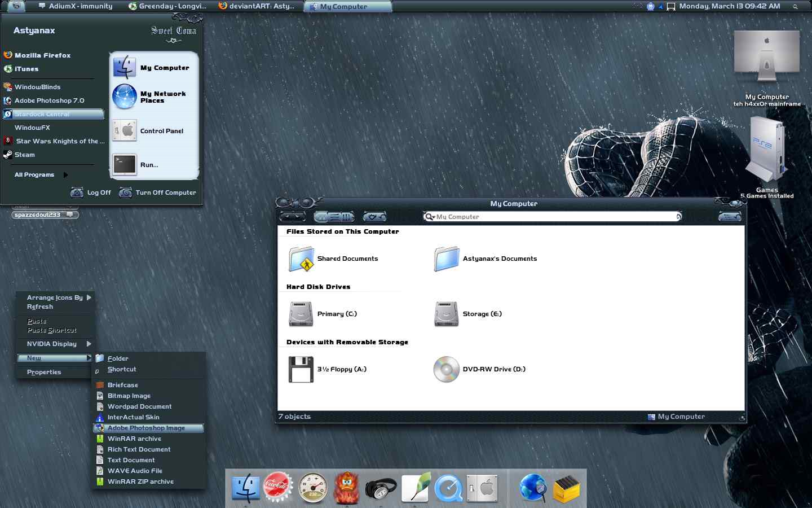Click the back/forward navigation buttons in My Computer
This screenshot has width=812, height=508.
pos(292,216)
